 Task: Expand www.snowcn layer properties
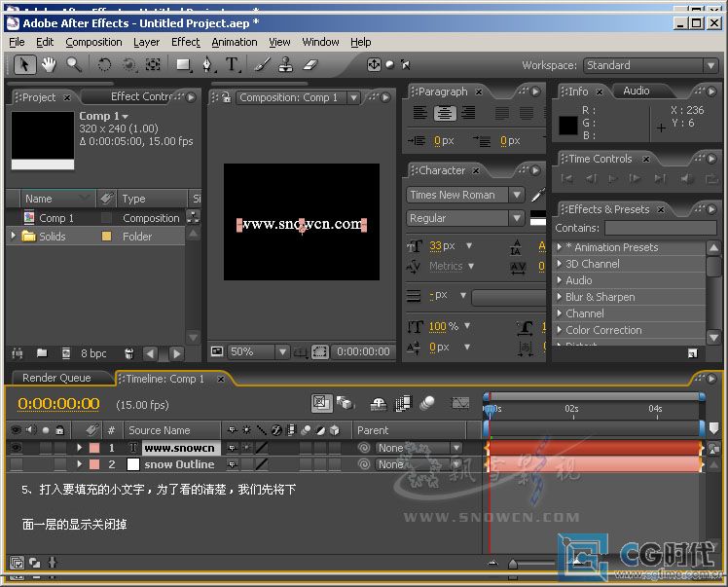coord(80,448)
